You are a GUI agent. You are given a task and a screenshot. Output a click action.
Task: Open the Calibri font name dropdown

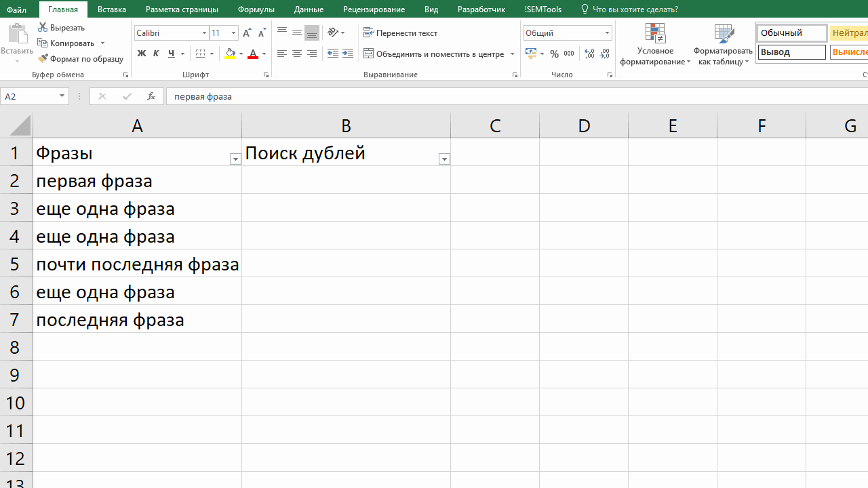pyautogui.click(x=204, y=33)
